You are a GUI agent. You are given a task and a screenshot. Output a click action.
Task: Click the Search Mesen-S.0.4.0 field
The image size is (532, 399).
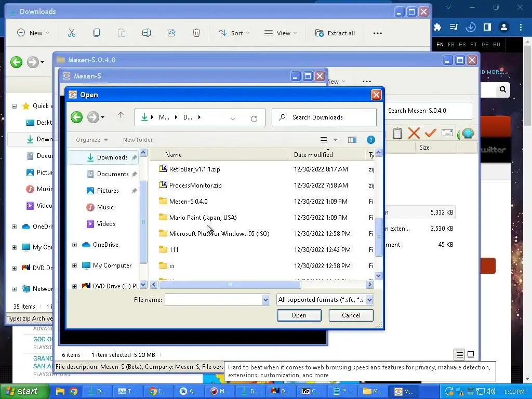[x=428, y=111]
